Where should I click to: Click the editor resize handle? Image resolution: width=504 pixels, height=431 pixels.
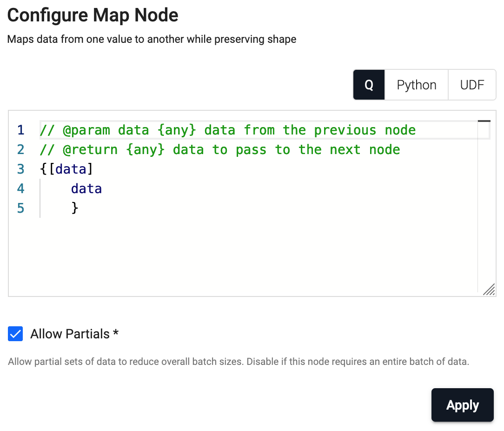pos(489,290)
